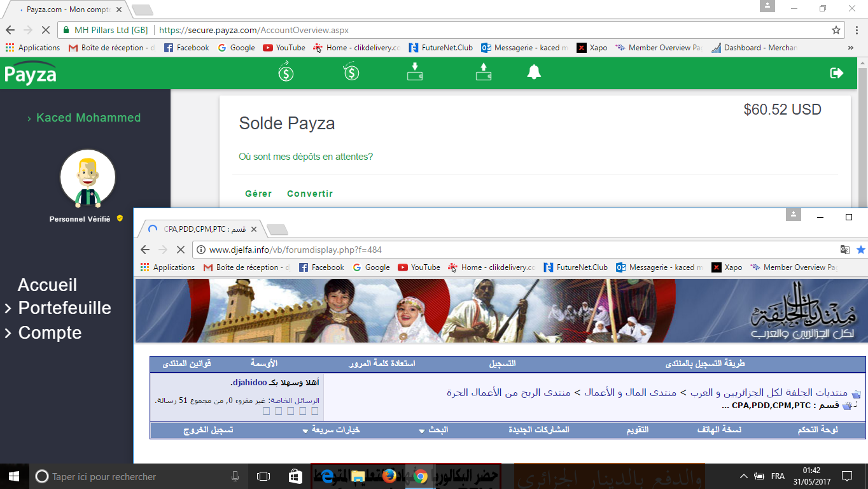This screenshot has width=868, height=489.
Task: Open the notifications bell in Payza header
Action: click(x=534, y=72)
